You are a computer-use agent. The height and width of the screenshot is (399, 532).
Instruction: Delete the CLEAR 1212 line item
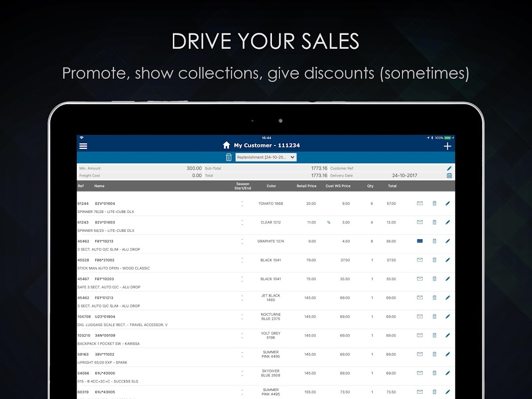pos(434,222)
